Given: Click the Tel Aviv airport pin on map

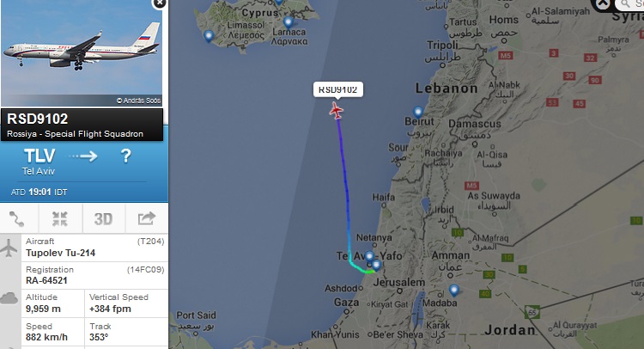Looking at the screenshot, I should [x=376, y=265].
